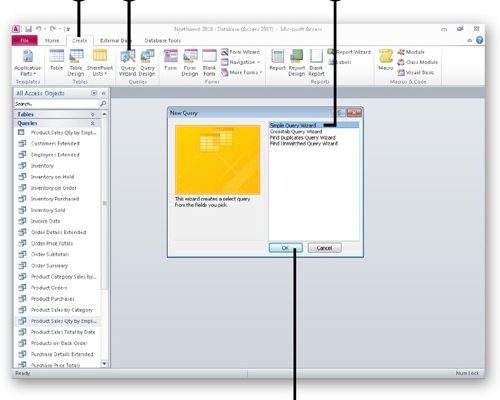The width and height of the screenshot is (500, 400).
Task: Click the Save icon in quick access toolbar
Action: pos(28,29)
